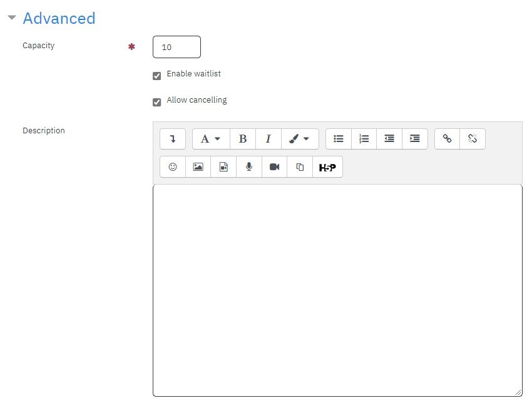Toggle the show more toolbar buttons icon

click(173, 139)
